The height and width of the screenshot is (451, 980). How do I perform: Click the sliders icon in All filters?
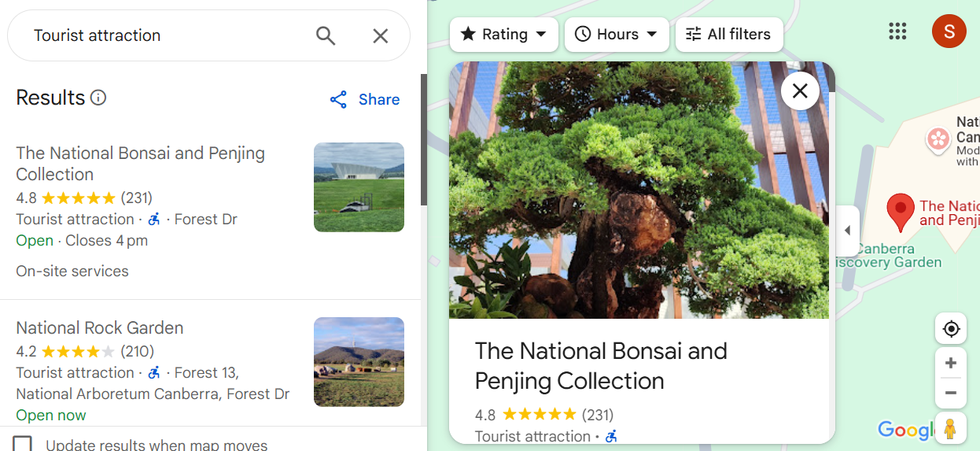pyautogui.click(x=693, y=34)
